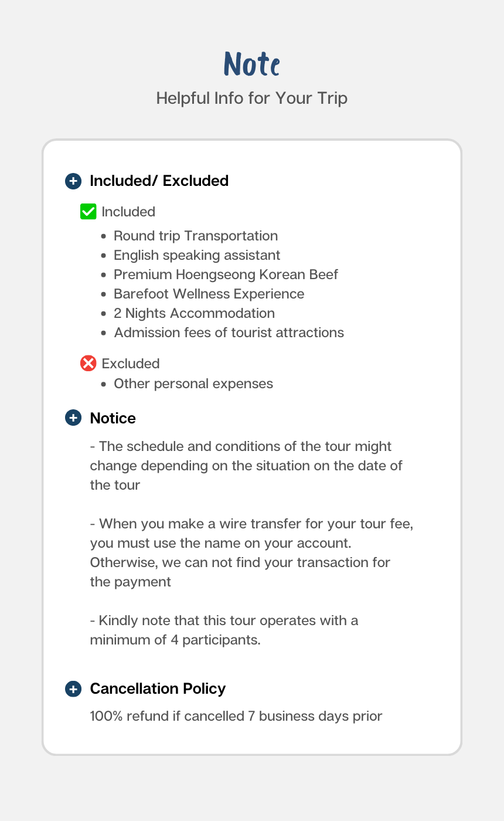Select the English speaking assistant item
Image resolution: width=504 pixels, height=821 pixels.
tap(197, 255)
